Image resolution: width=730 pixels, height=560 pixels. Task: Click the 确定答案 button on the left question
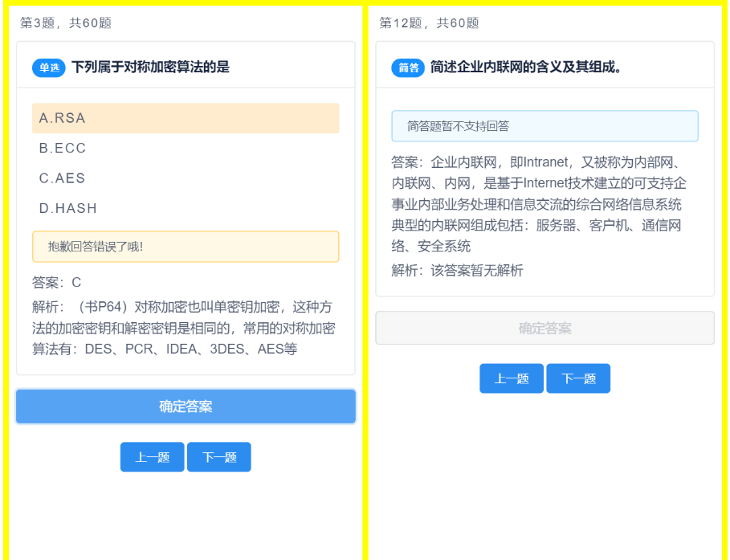click(x=186, y=406)
